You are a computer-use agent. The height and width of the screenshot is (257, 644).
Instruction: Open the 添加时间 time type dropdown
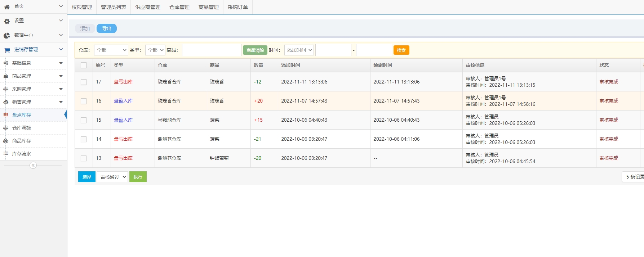[299, 50]
